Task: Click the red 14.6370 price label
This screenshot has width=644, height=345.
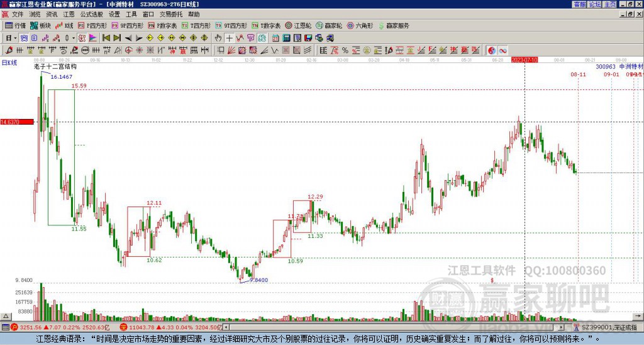Action: [x=17, y=122]
